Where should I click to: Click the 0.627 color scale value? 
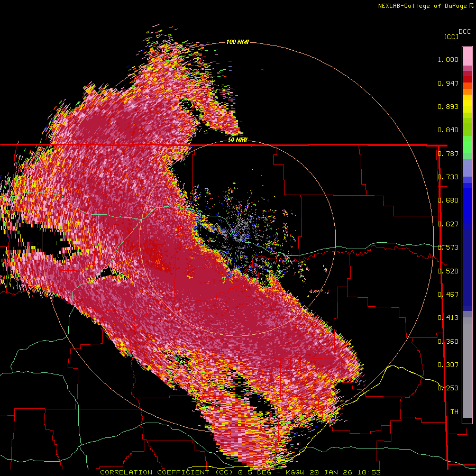[x=448, y=224]
